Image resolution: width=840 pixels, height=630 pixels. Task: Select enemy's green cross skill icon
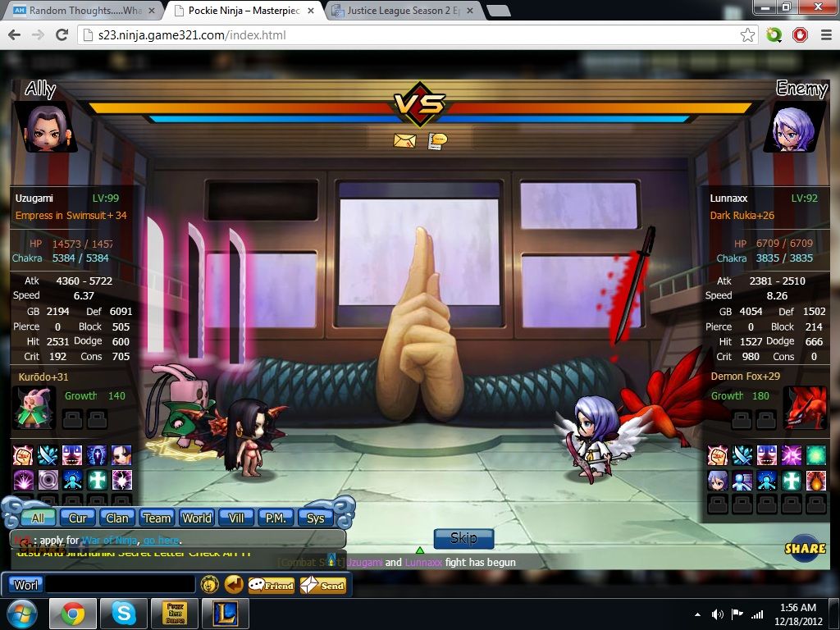coord(792,481)
